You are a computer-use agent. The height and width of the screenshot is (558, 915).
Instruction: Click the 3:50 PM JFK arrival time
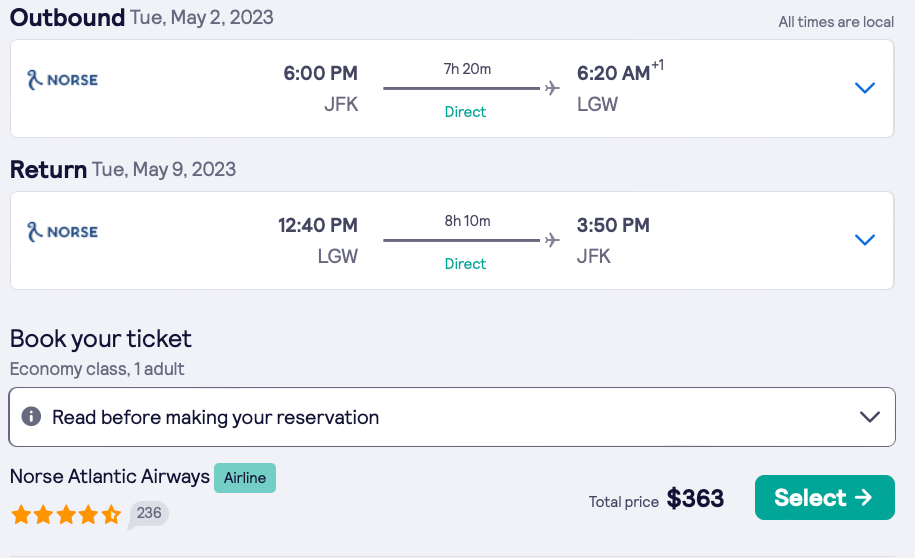pyautogui.click(x=613, y=225)
